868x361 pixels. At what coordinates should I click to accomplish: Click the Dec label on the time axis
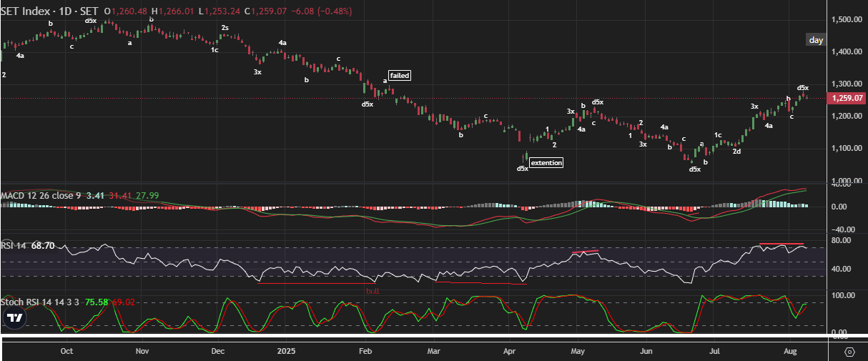(219, 352)
